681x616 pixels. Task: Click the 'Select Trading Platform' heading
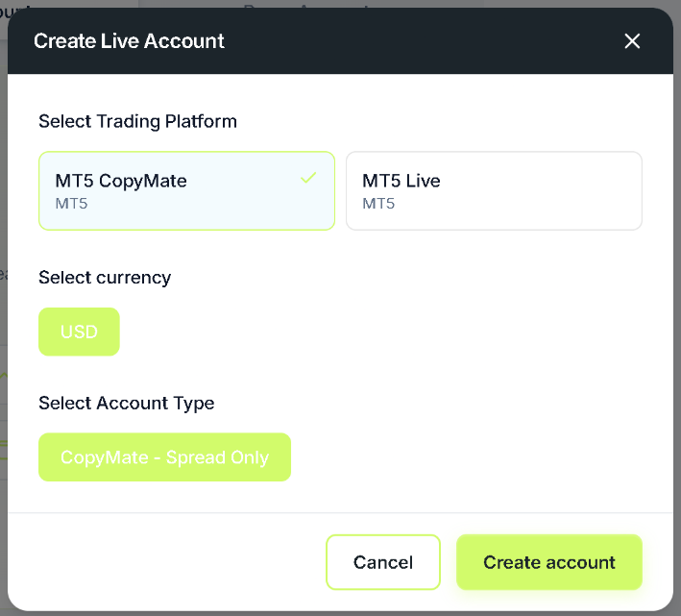137,121
